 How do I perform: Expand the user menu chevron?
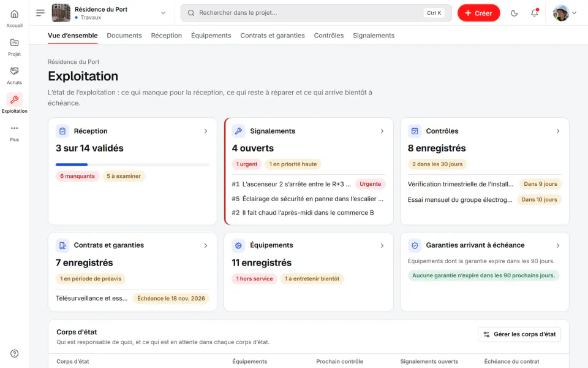pos(574,13)
